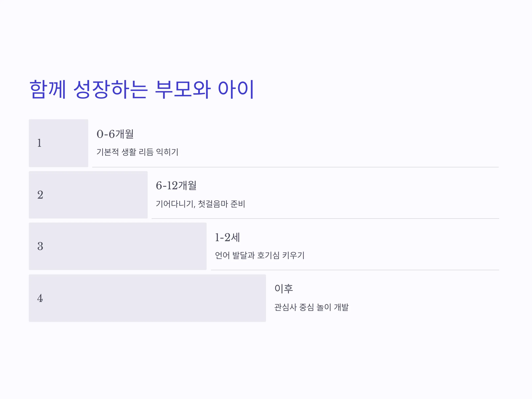Image resolution: width=532 pixels, height=399 pixels.
Task: Click the 0-6개월 heading
Action: click(x=115, y=134)
